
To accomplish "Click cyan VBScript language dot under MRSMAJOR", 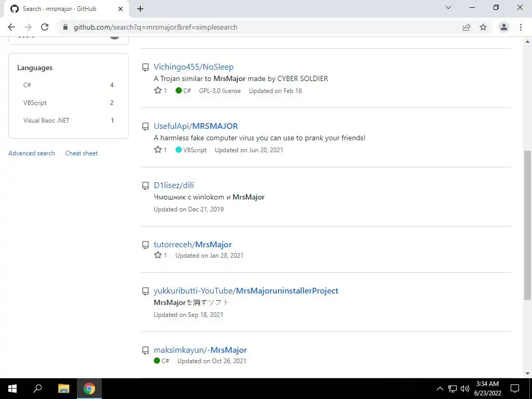I will (179, 150).
